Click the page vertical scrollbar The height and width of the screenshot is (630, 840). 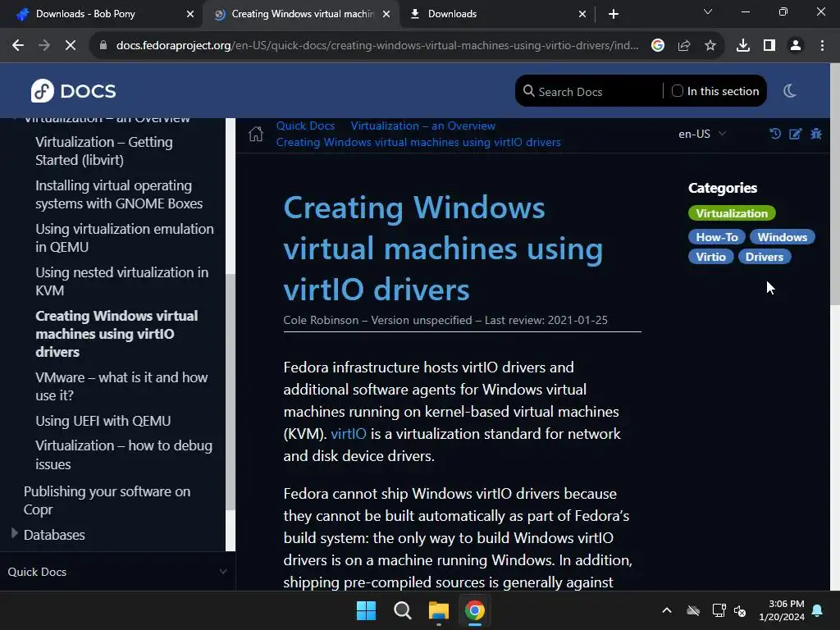point(834,185)
